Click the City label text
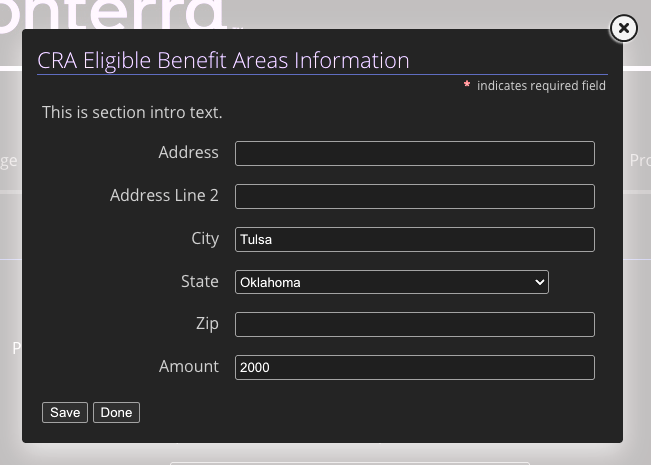 coord(205,239)
